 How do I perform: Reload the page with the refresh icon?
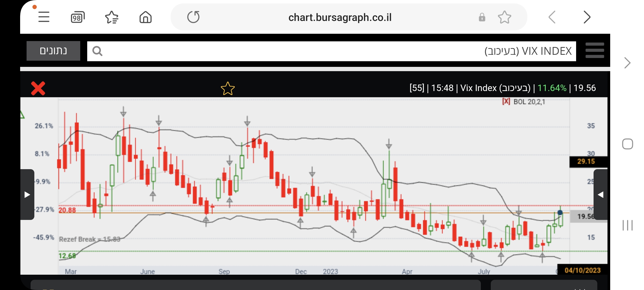[193, 17]
